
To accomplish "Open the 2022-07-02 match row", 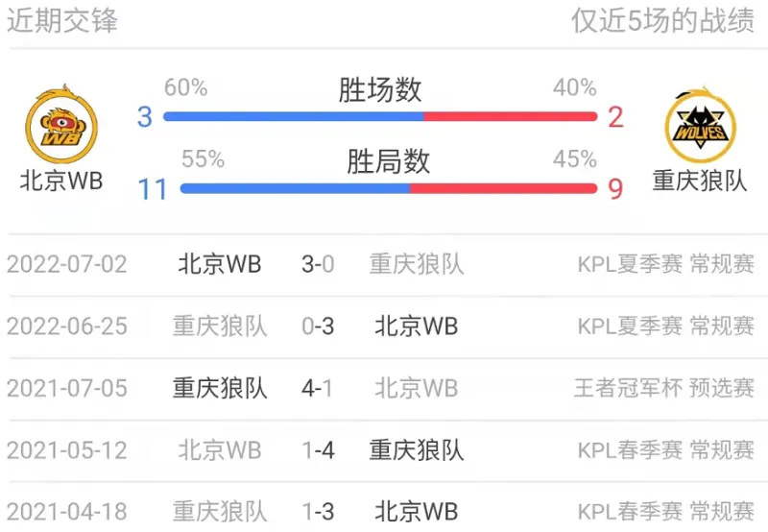I will [384, 264].
